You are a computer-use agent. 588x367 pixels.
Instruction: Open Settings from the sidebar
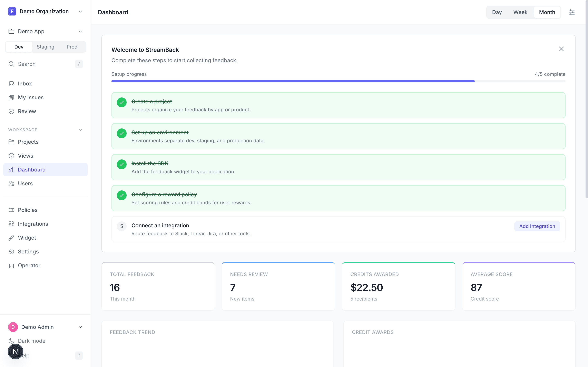(28, 252)
